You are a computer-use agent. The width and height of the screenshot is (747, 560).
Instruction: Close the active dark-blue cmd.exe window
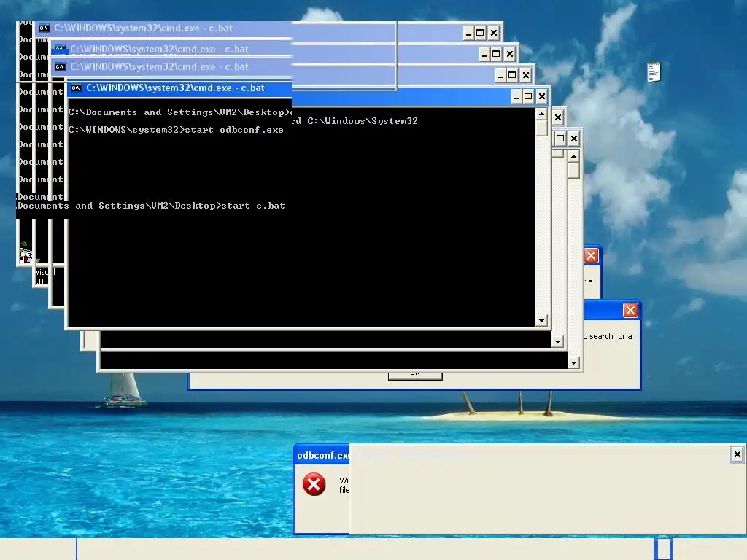coord(542,97)
